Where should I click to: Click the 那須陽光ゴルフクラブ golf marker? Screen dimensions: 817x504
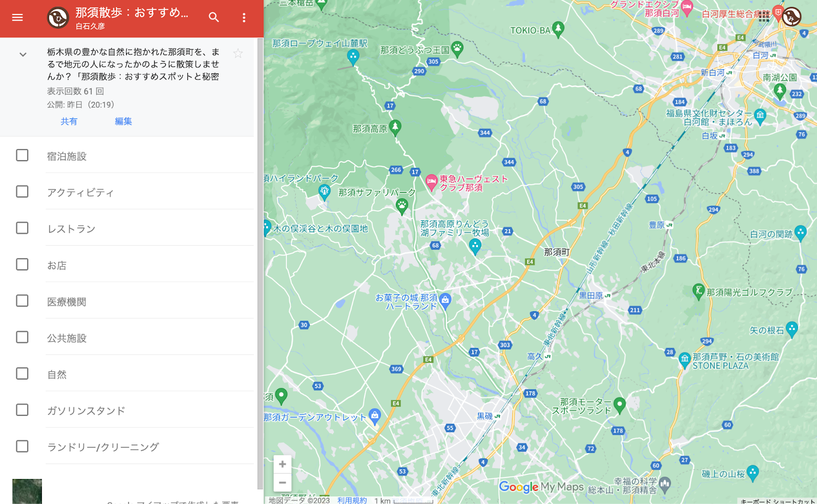pyautogui.click(x=699, y=291)
